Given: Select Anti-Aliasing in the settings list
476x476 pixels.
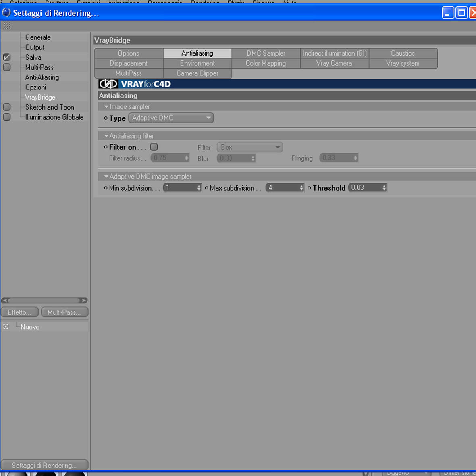Looking at the screenshot, I should point(42,77).
